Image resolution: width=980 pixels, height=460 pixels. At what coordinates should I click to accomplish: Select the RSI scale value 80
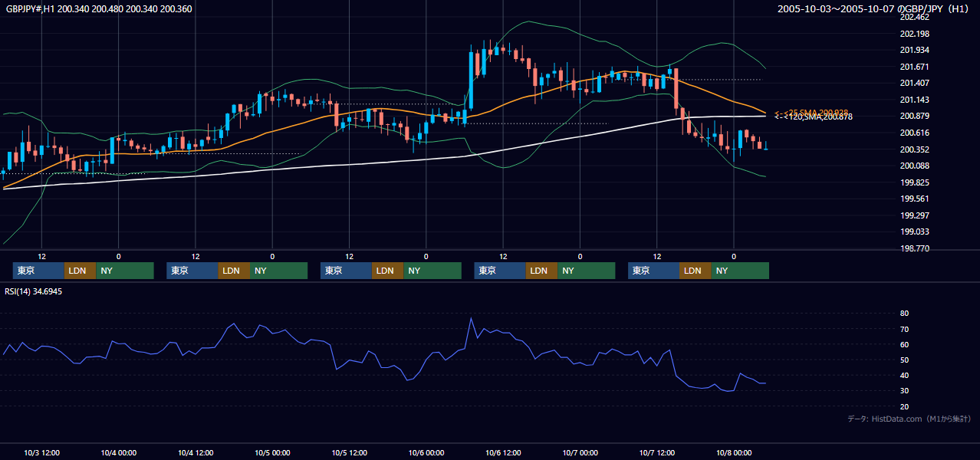coord(905,314)
